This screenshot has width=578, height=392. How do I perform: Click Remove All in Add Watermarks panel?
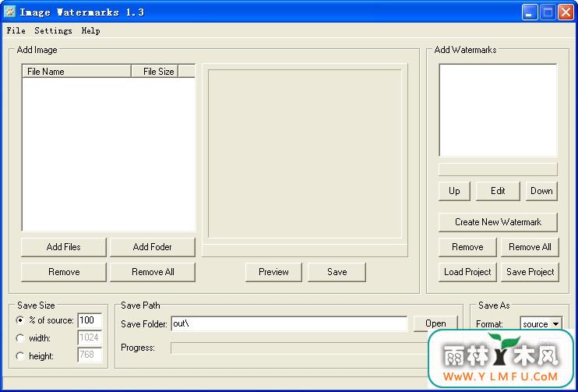pyautogui.click(x=530, y=247)
